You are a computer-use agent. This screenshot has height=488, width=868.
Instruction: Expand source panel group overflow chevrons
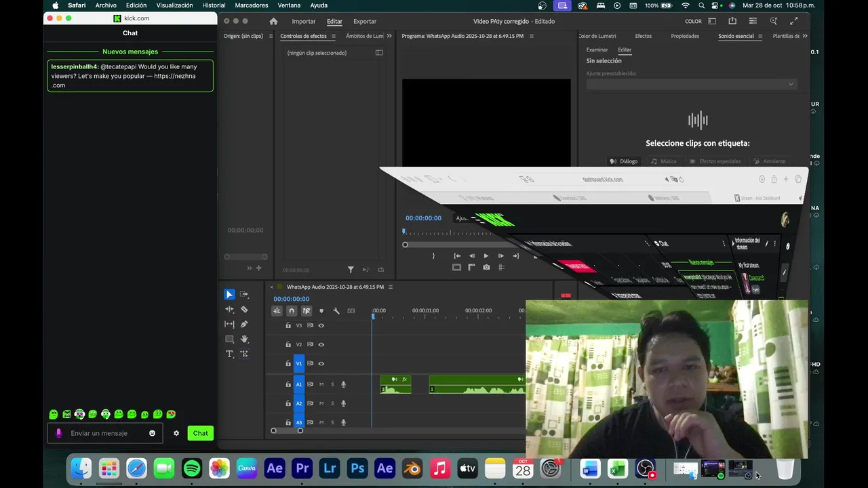tap(389, 36)
